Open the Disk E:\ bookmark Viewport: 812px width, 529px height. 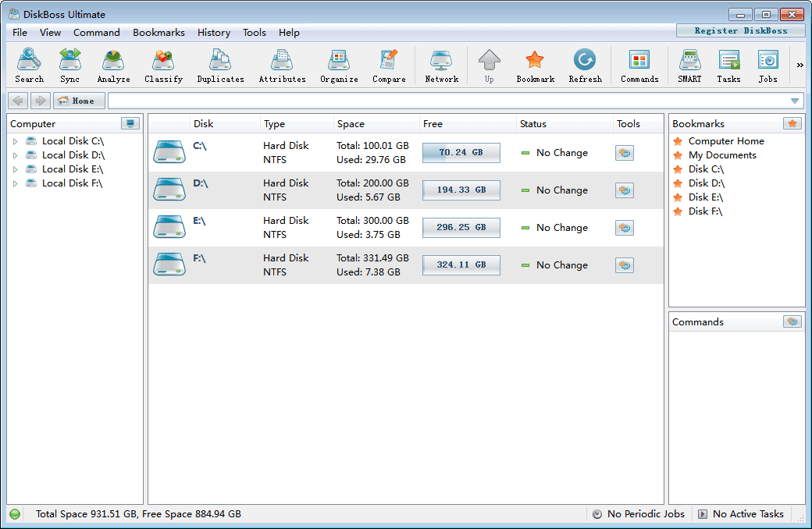[x=705, y=197]
